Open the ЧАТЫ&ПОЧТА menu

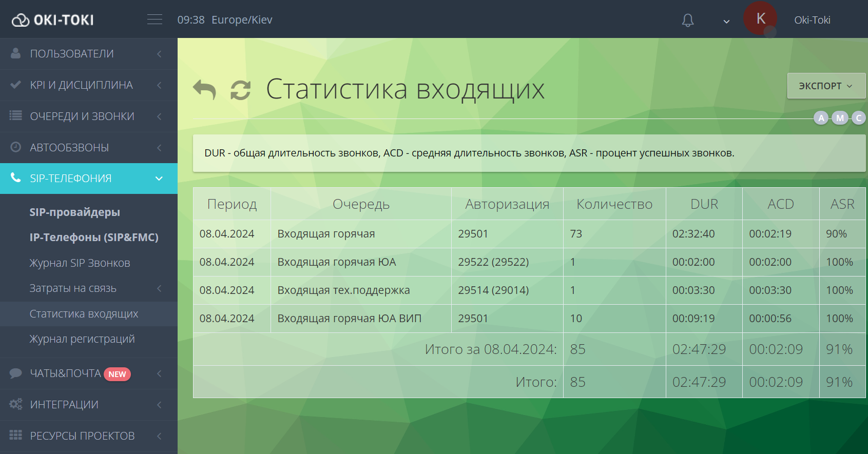click(65, 373)
